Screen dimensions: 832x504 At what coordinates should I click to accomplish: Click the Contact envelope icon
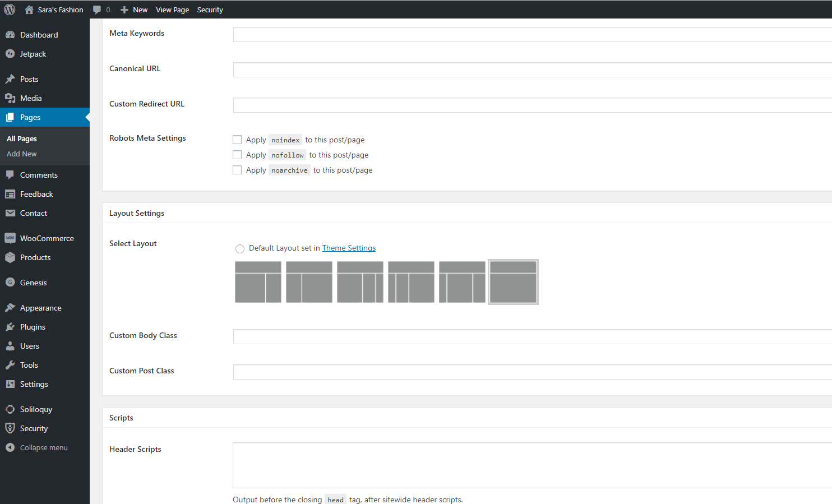pyautogui.click(x=10, y=213)
